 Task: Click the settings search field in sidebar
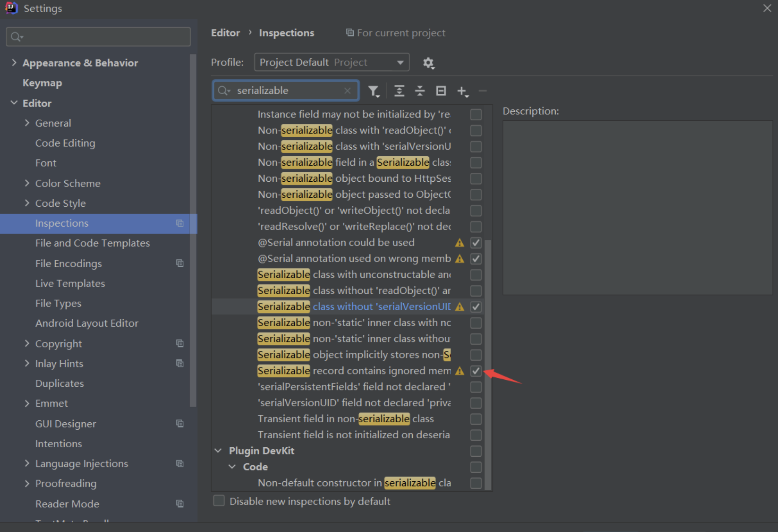(x=98, y=37)
